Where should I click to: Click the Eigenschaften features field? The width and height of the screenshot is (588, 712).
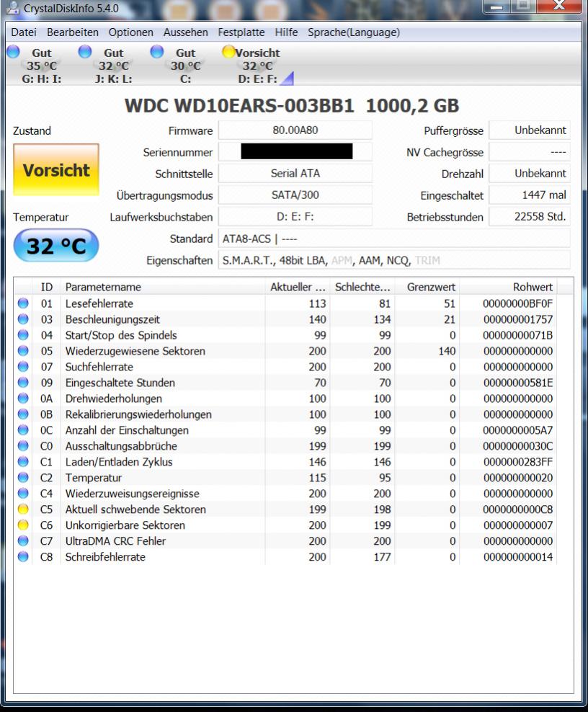[394, 260]
